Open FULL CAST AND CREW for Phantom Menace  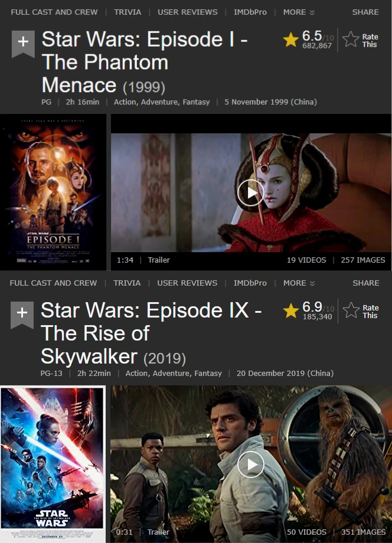[x=54, y=12]
